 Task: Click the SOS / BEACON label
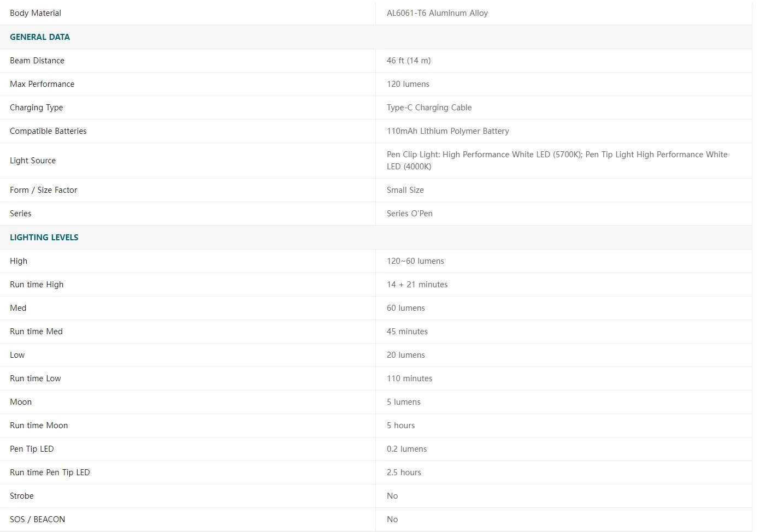(37, 519)
